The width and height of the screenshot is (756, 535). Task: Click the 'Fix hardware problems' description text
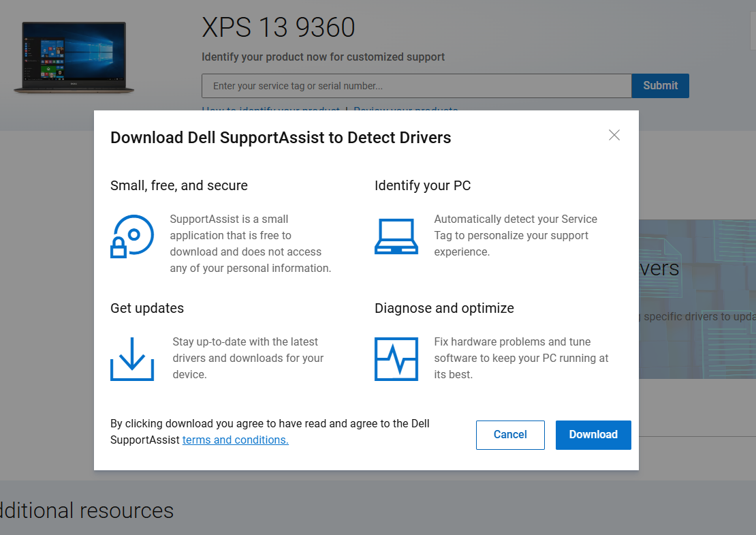pos(521,358)
